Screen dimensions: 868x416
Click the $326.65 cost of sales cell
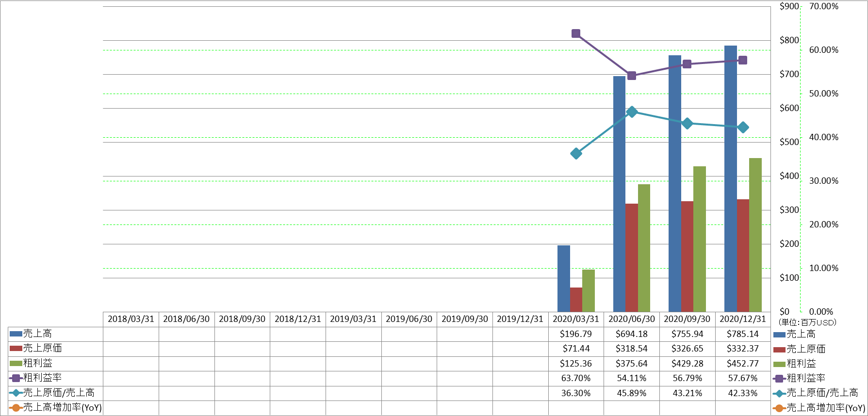tap(687, 349)
